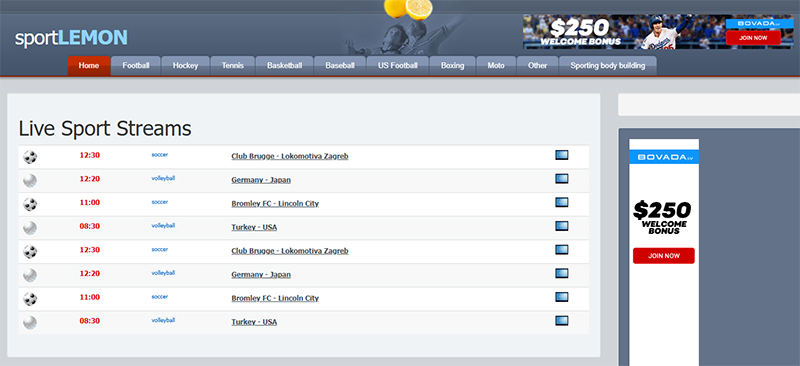Click 11:00 time in second Bromley FC row
800x366 pixels.
(x=89, y=297)
